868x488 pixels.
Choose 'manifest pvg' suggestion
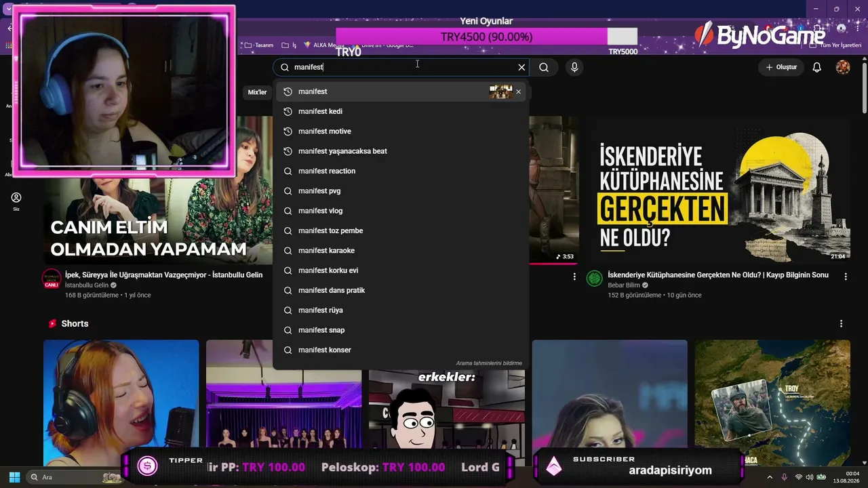coord(401,191)
